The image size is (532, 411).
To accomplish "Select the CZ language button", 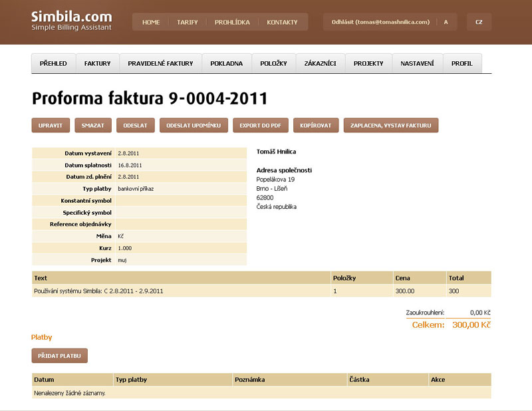I will click(479, 22).
